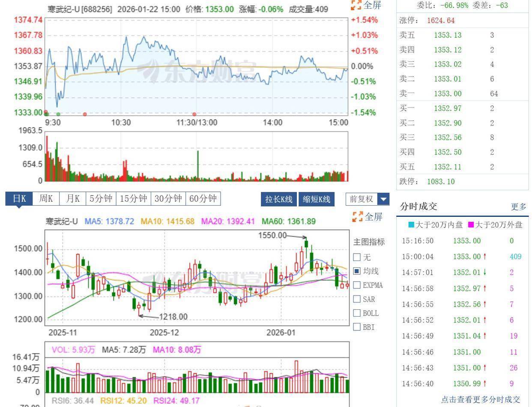Open fullscreen for the daily K-line chart
This screenshot has height=407, width=532.
367,217
